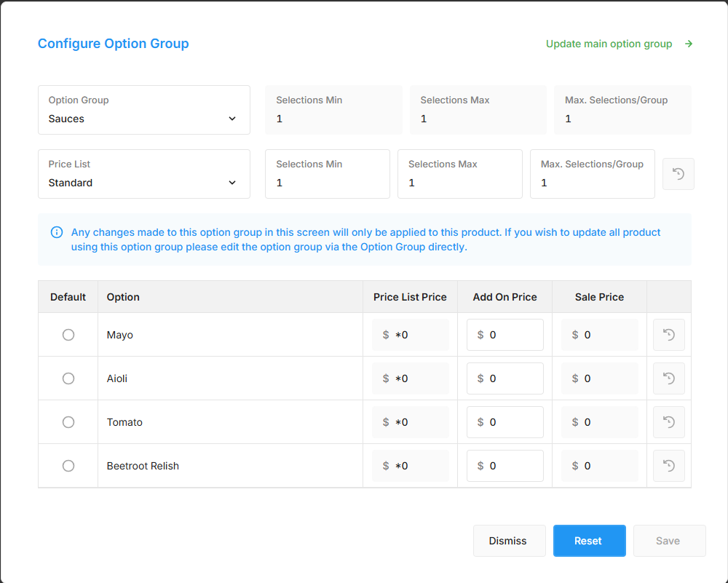This screenshot has height=583, width=728.
Task: Edit the Add On Price for Tomato
Action: 505,422
